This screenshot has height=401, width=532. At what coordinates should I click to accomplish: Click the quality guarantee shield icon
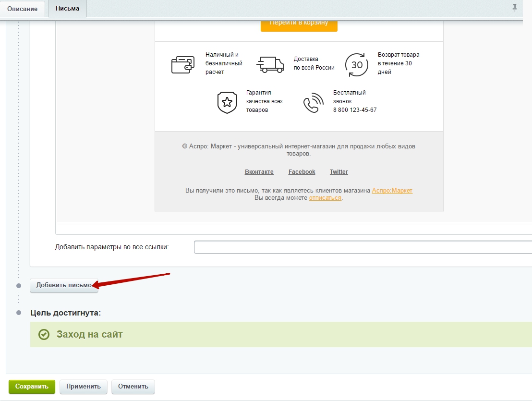click(x=227, y=102)
